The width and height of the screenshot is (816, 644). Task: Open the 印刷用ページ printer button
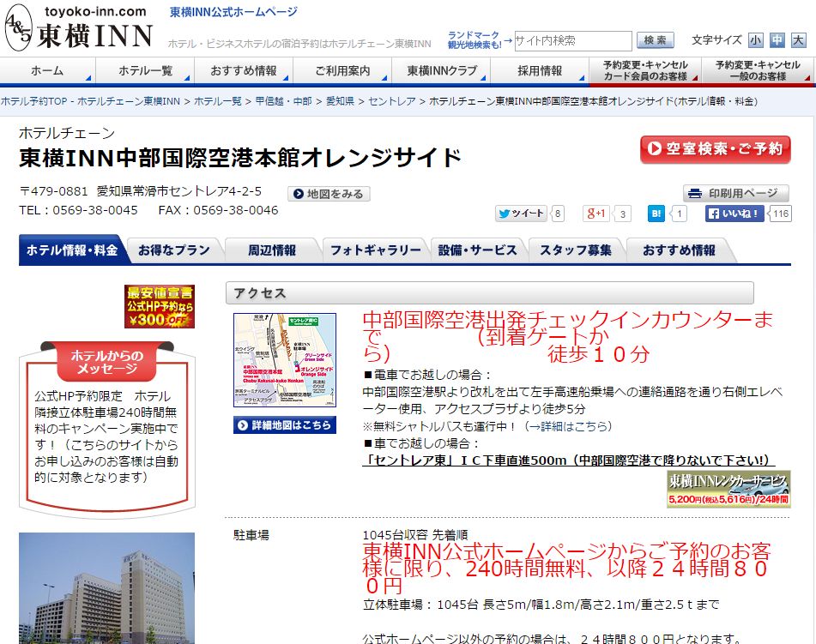coord(736,194)
